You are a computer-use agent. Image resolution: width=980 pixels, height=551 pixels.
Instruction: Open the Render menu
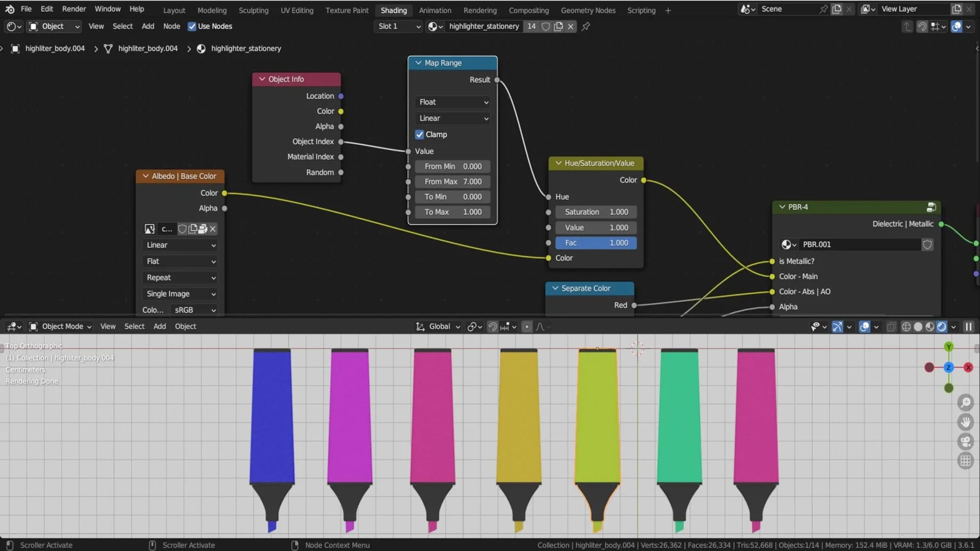[73, 9]
